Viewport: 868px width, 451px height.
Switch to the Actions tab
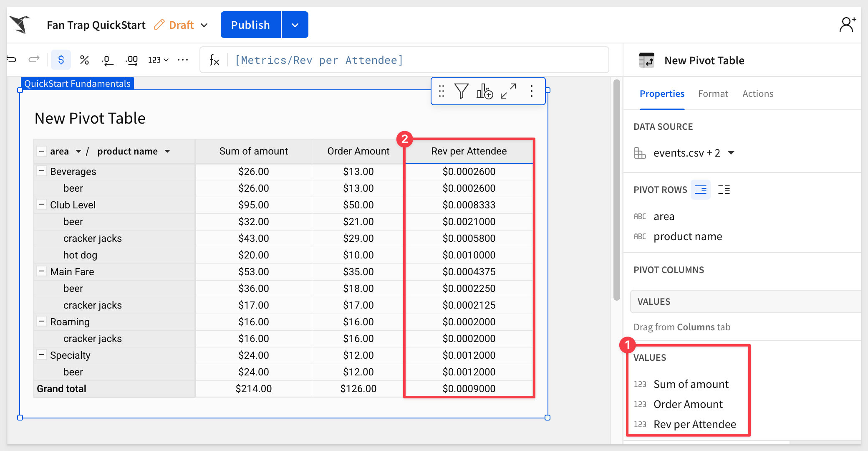757,94
